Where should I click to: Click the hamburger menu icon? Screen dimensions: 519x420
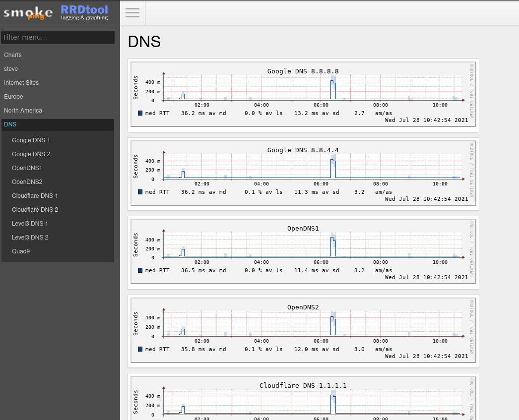pyautogui.click(x=132, y=13)
